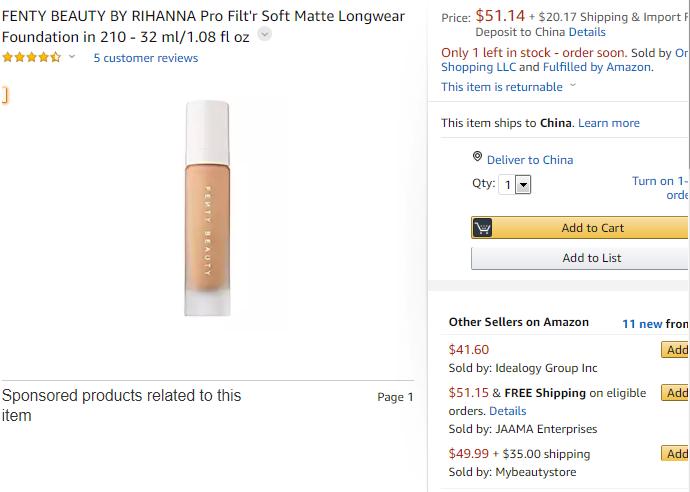The width and height of the screenshot is (690, 492).
Task: Click the location pin icon beside Deliver to China
Action: click(477, 158)
